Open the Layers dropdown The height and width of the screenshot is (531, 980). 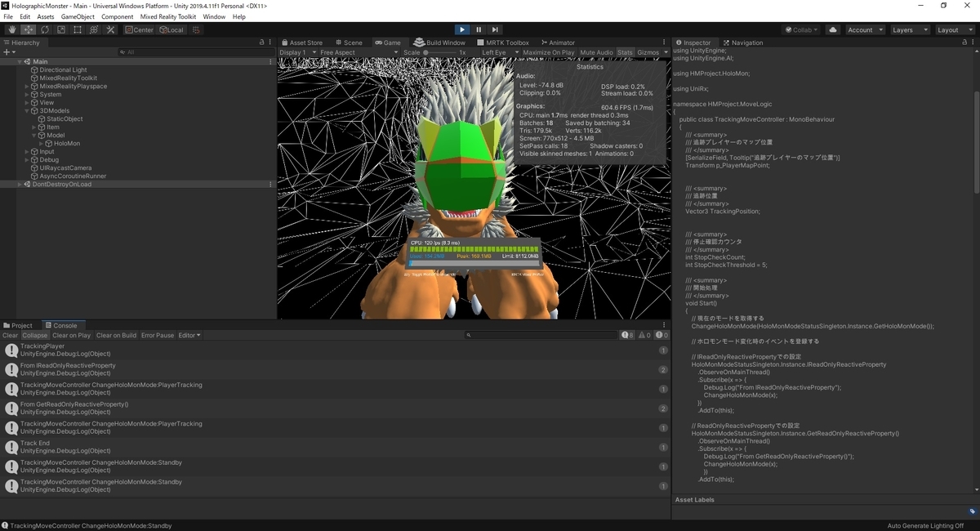(910, 29)
